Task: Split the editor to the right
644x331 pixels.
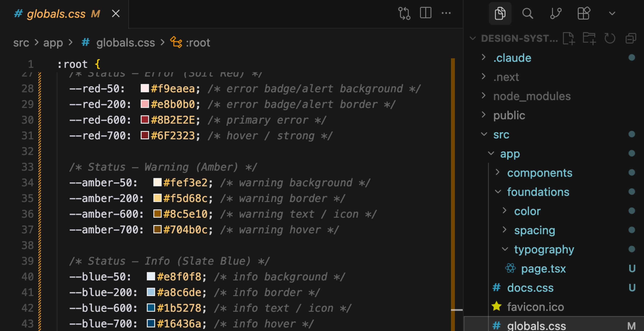Action: (425, 13)
